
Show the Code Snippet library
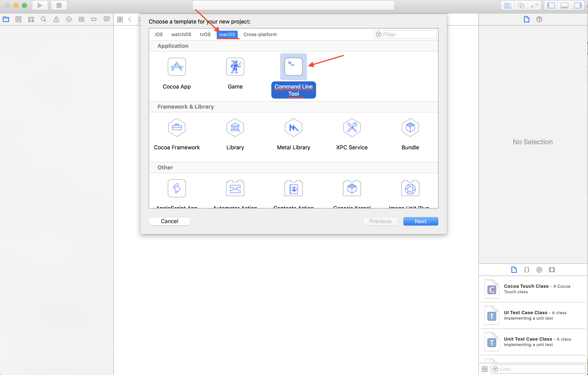[x=527, y=270]
